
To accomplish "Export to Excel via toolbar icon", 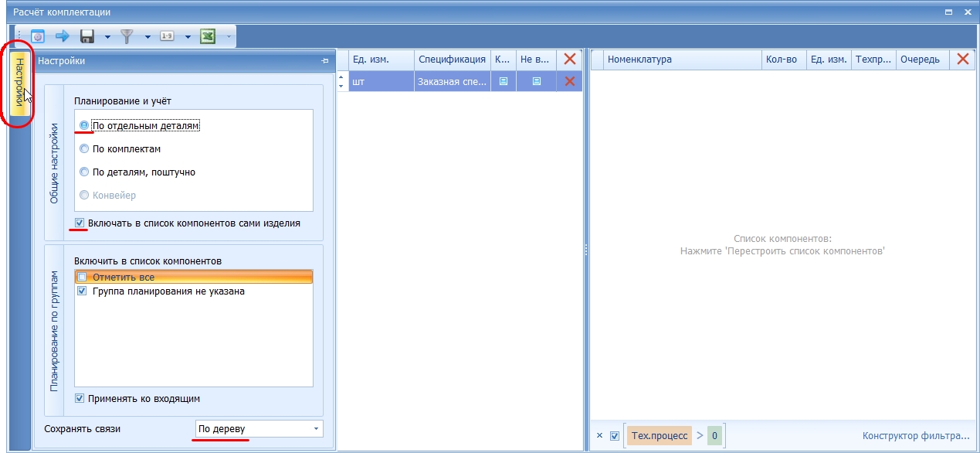I will coord(208,36).
